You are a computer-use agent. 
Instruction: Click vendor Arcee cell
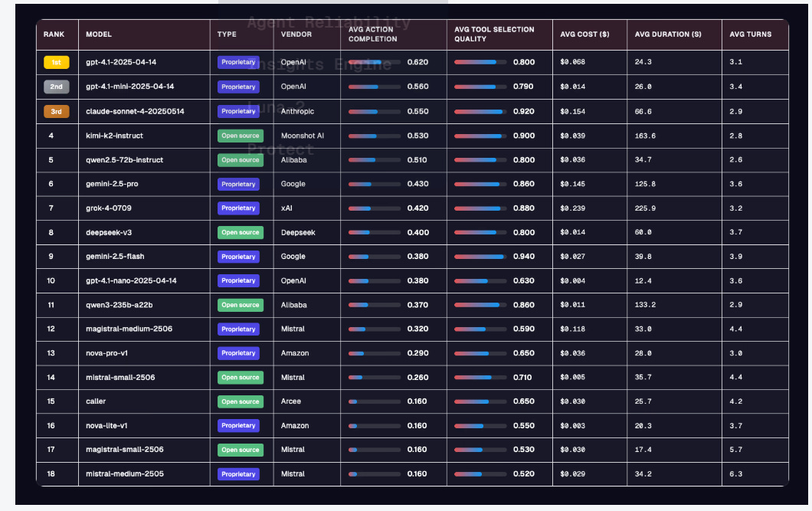click(x=291, y=401)
